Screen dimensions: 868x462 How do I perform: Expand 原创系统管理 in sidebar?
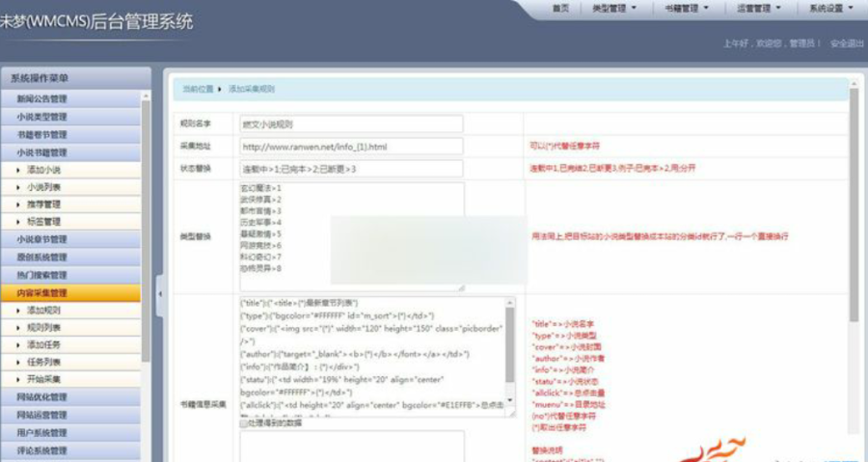pyautogui.click(x=70, y=257)
